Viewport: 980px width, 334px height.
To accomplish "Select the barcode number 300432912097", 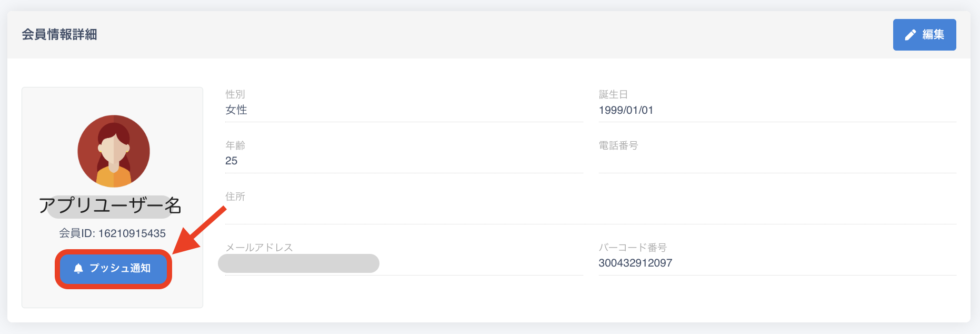I will [x=635, y=263].
